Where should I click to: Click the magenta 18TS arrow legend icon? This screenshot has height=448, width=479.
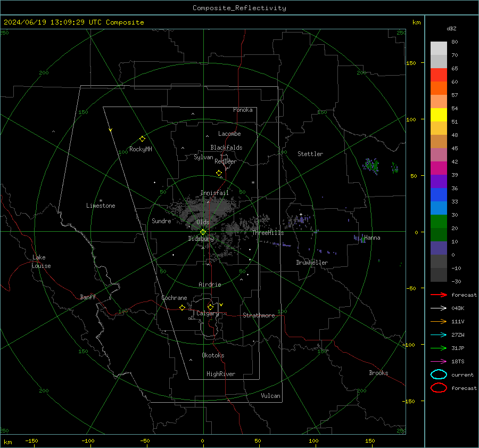pyautogui.click(x=439, y=362)
